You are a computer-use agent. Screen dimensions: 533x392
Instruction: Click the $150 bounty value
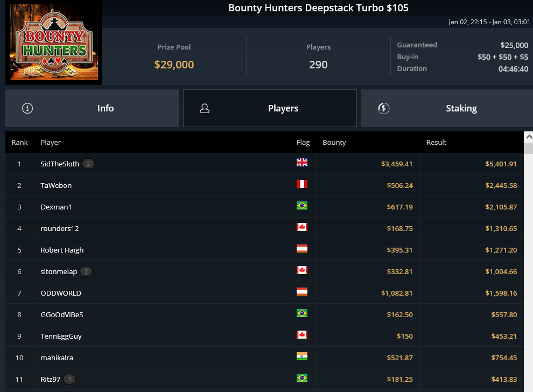point(405,336)
